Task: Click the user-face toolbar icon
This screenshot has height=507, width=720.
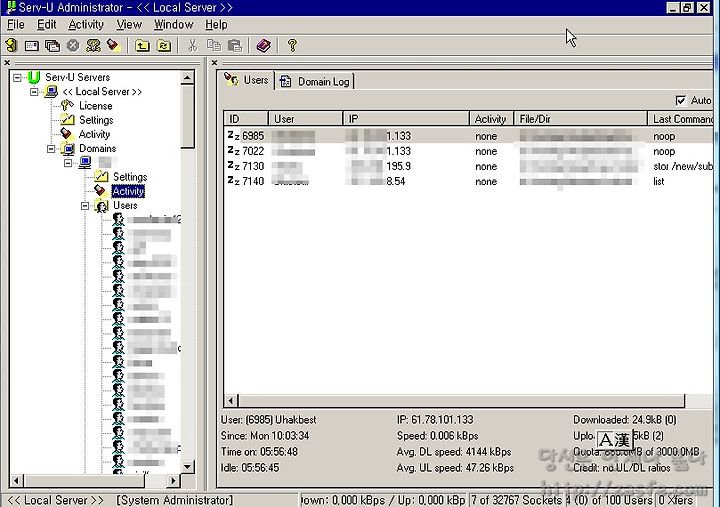Action: click(93, 45)
